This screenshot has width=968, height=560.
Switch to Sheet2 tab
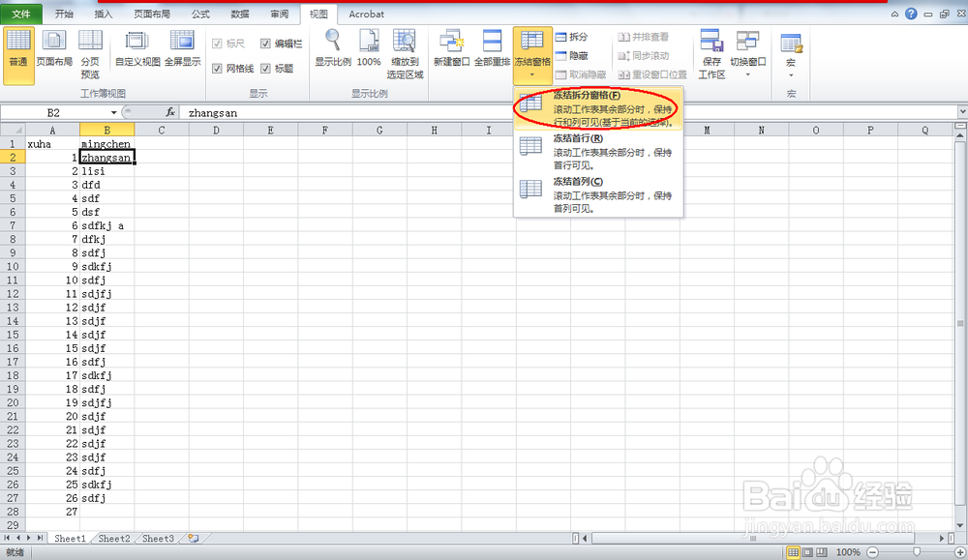click(115, 539)
